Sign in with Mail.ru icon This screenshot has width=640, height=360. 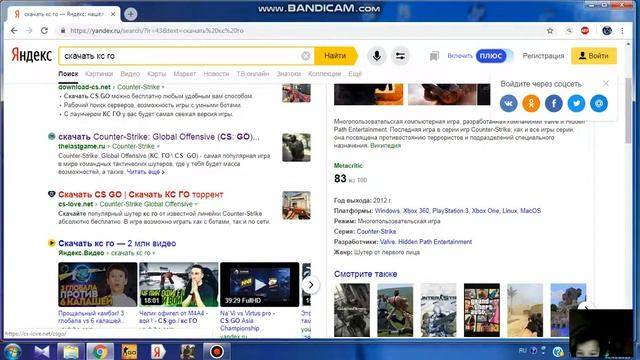(x=599, y=103)
